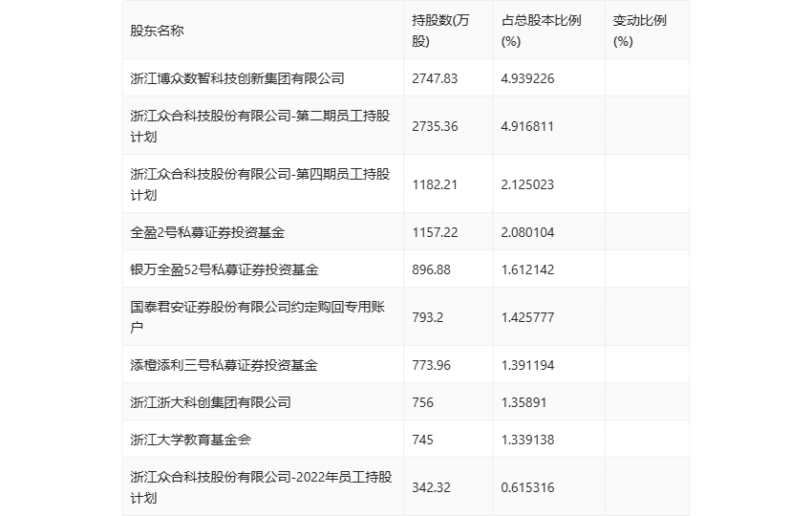Viewport: 812px width, 516px height.
Task: Click the percentage value 0.615316
Action: (527, 487)
